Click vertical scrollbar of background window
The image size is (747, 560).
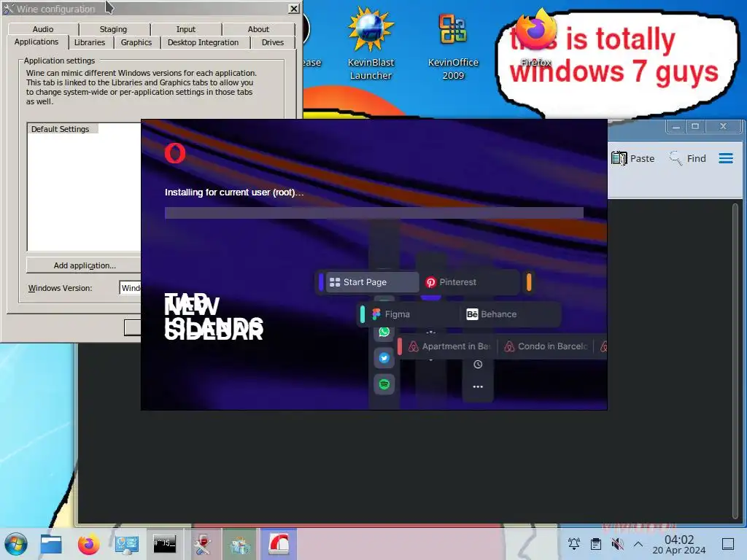coord(735,362)
